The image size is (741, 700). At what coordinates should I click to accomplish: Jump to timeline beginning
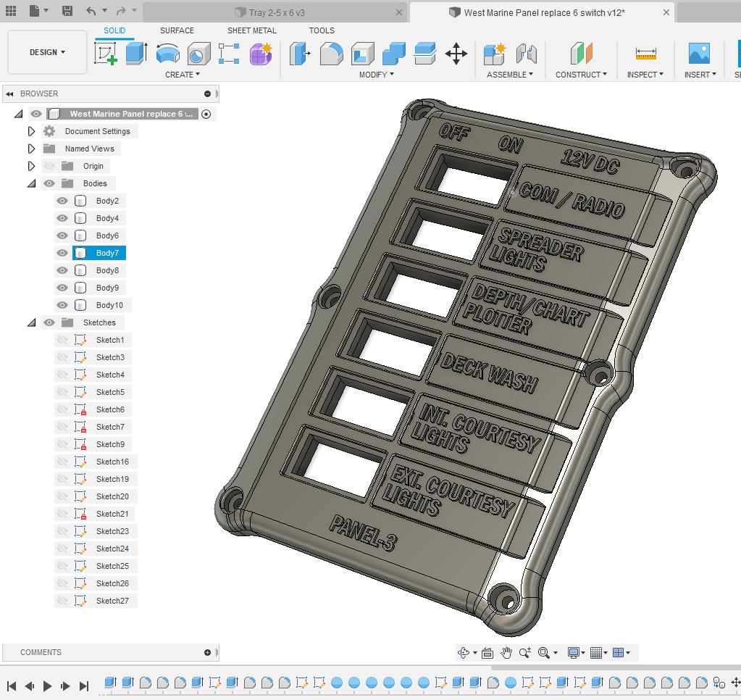pyautogui.click(x=12, y=686)
